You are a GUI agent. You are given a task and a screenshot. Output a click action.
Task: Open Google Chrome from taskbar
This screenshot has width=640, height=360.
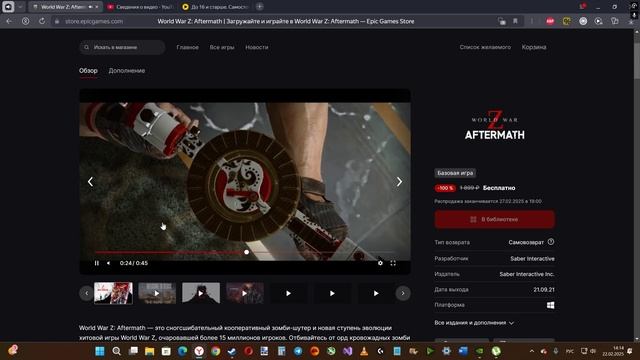pos(216,351)
